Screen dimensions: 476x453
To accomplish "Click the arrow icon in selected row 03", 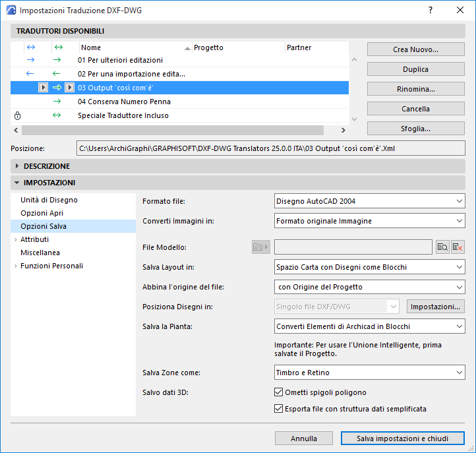I will tap(57, 88).
